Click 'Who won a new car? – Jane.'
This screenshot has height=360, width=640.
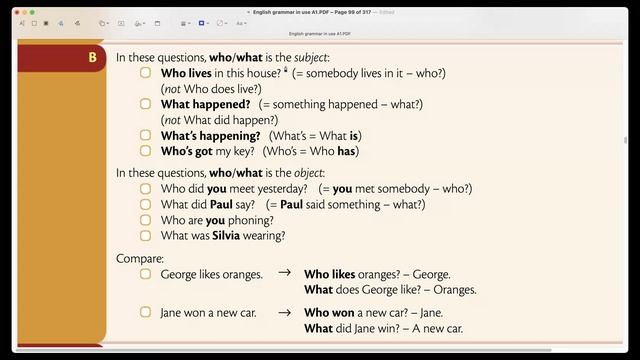tap(373, 313)
